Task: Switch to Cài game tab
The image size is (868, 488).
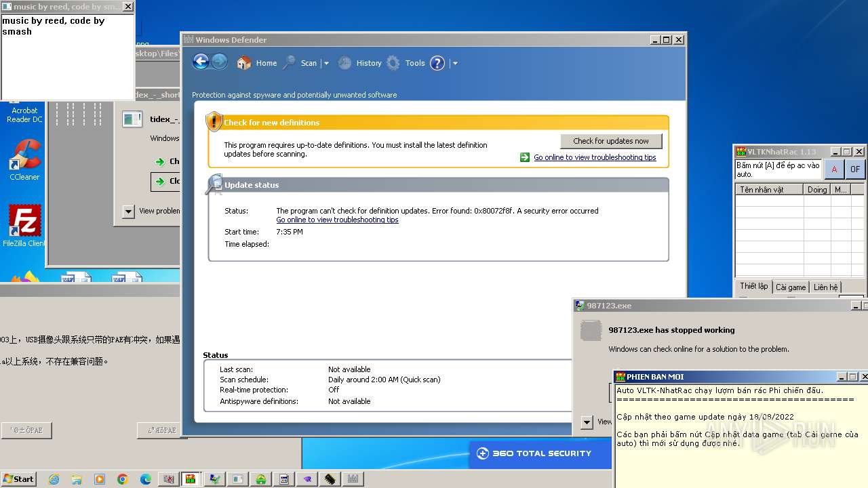Action: pyautogui.click(x=791, y=287)
